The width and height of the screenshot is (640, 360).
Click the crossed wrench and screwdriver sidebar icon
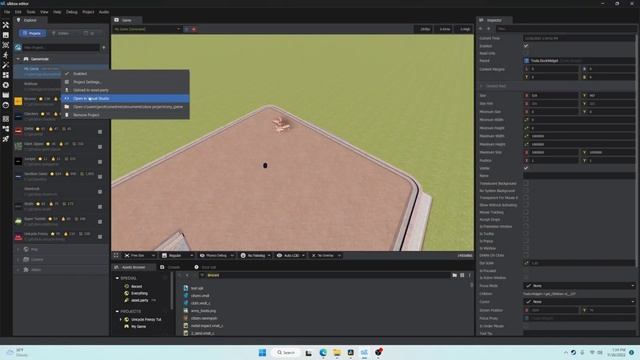pos(6,25)
